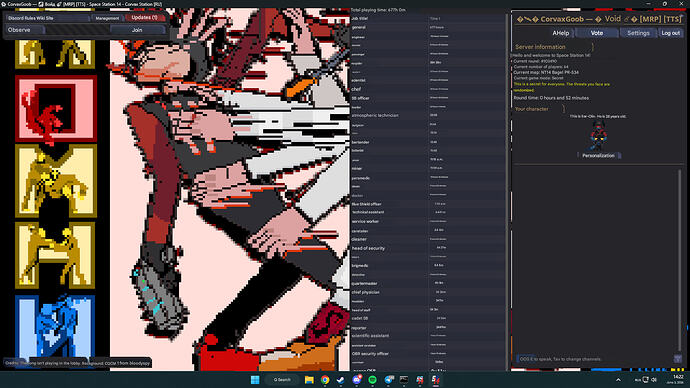Select the 'brigmedic' job row
This screenshot has height=388, width=690.
[428, 266]
